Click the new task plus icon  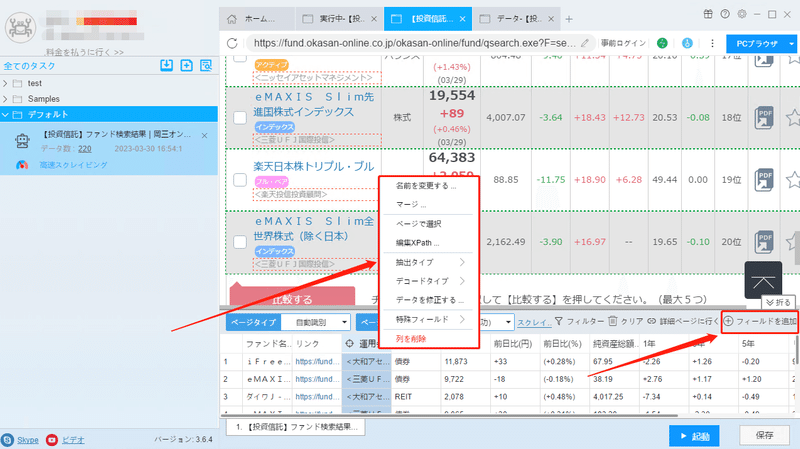coord(186,65)
